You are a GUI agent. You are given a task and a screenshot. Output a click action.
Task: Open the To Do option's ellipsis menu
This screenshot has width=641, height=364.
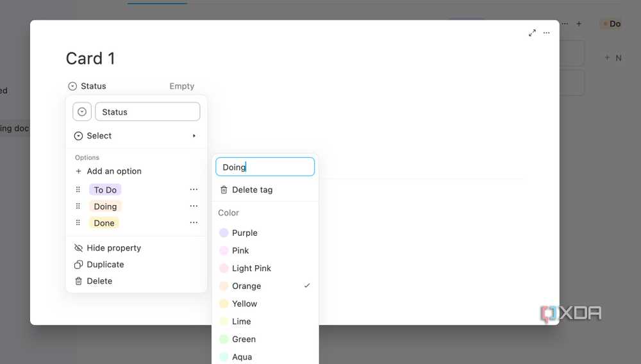pos(194,190)
